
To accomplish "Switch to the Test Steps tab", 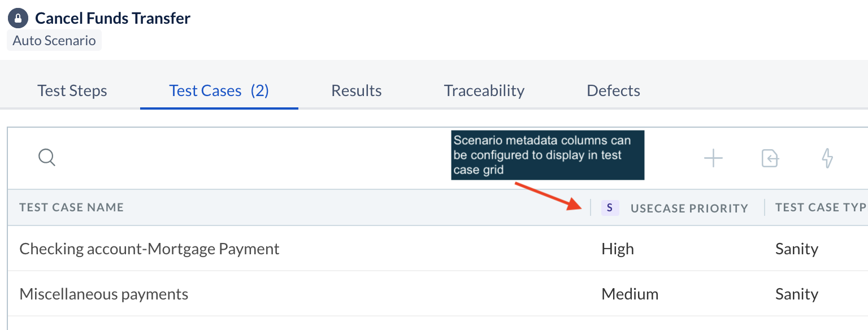I will click(72, 91).
